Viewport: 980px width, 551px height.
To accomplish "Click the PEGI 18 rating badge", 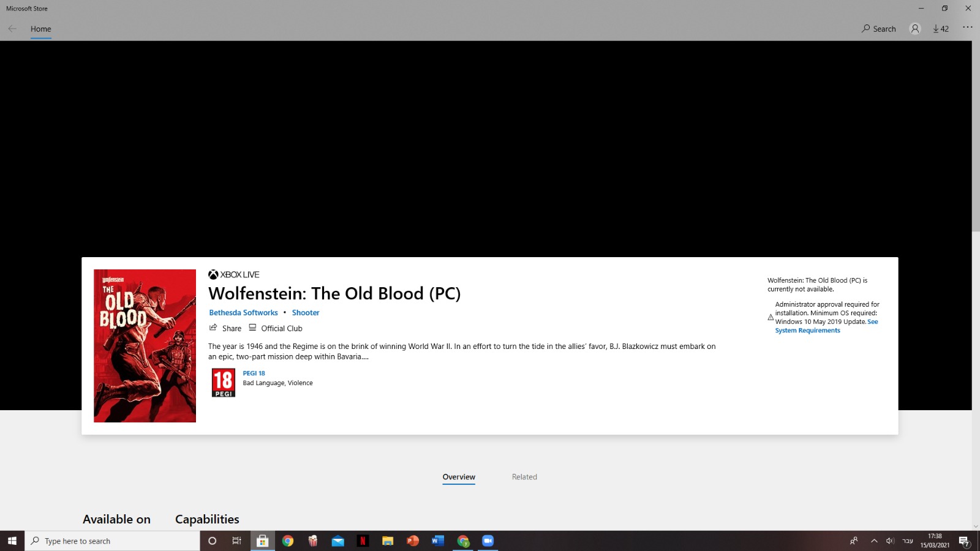I will [224, 383].
